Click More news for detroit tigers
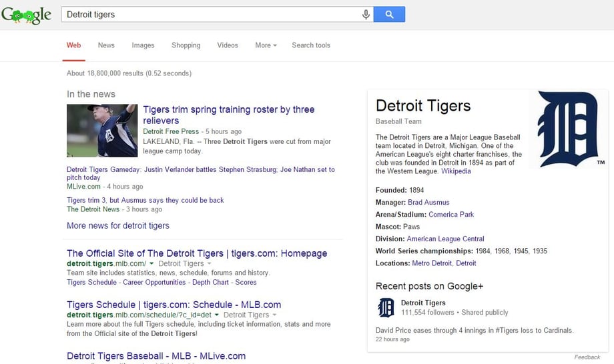The height and width of the screenshot is (364, 614). click(118, 225)
